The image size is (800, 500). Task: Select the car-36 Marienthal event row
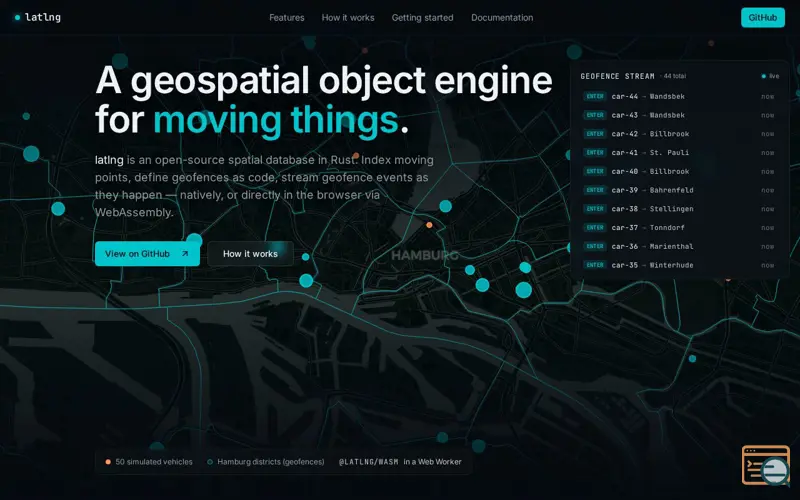(x=679, y=246)
